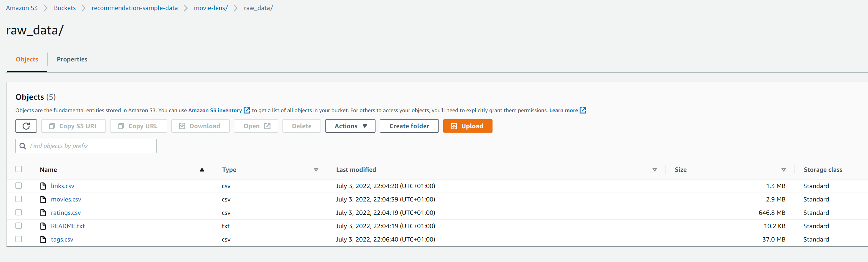Tick the checkbox for movies.csv
The width and height of the screenshot is (868, 262).
(18, 199)
